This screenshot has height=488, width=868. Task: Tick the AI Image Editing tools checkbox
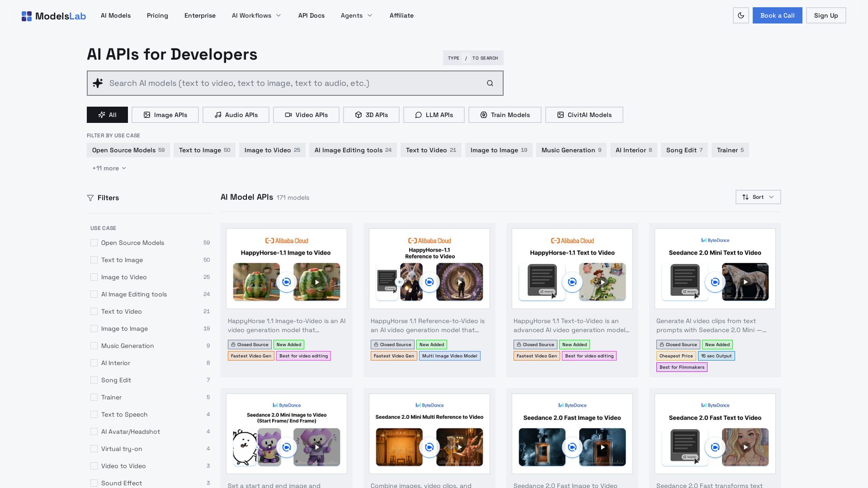tap(94, 294)
